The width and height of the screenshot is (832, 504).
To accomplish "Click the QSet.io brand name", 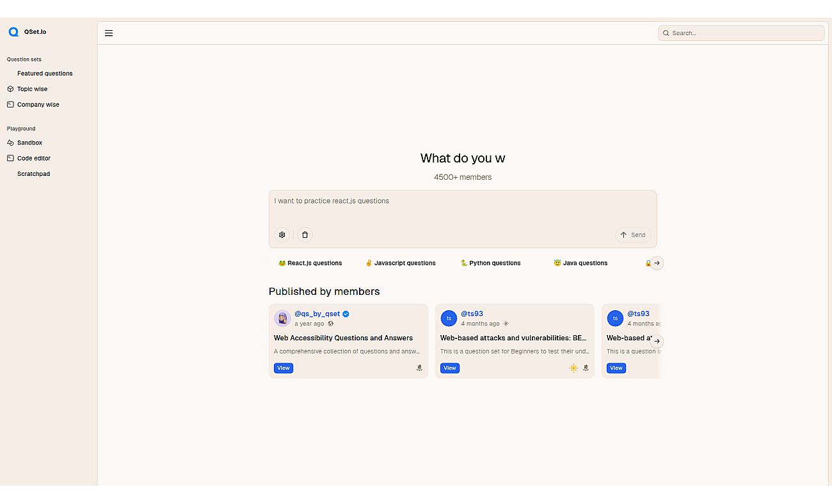I will pos(35,32).
